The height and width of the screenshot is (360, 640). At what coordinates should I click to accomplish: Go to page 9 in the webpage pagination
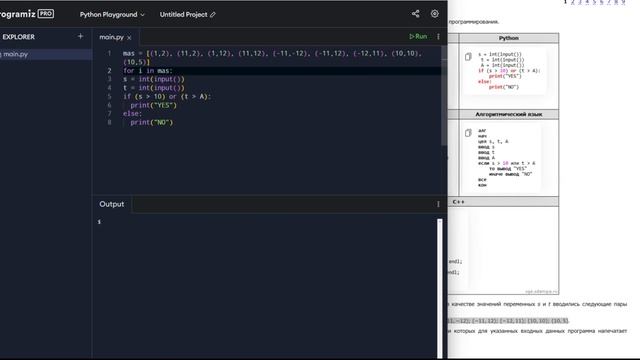[623, 2]
